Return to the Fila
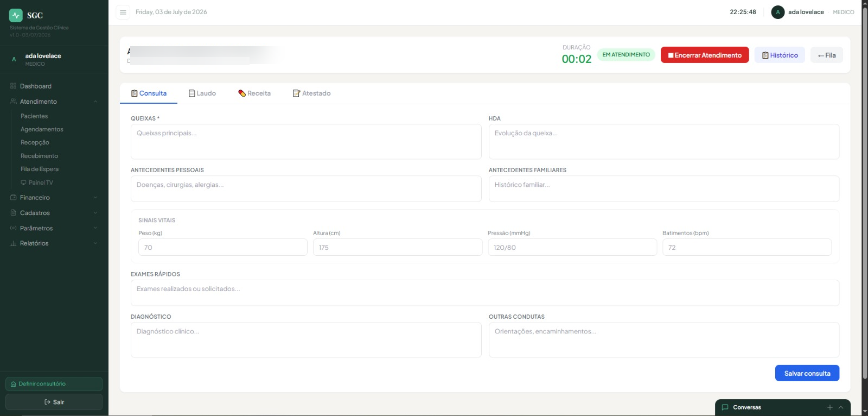Viewport: 868px width, 416px height. click(x=827, y=55)
